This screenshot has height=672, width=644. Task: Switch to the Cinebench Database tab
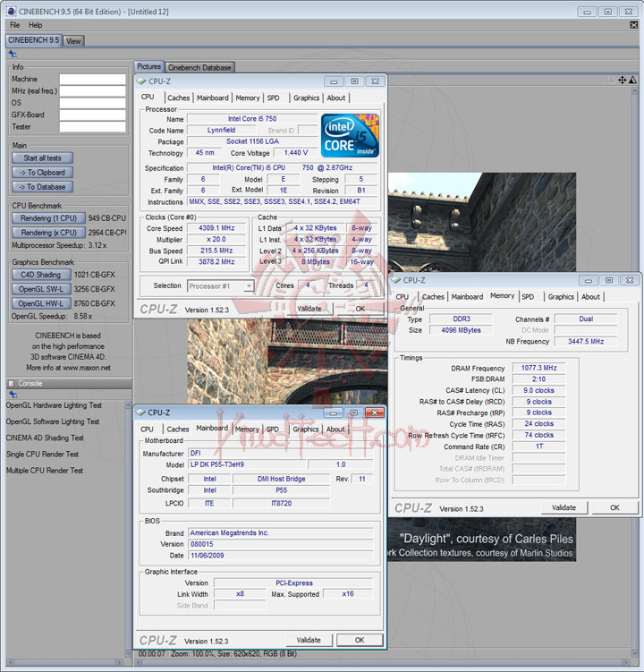199,67
